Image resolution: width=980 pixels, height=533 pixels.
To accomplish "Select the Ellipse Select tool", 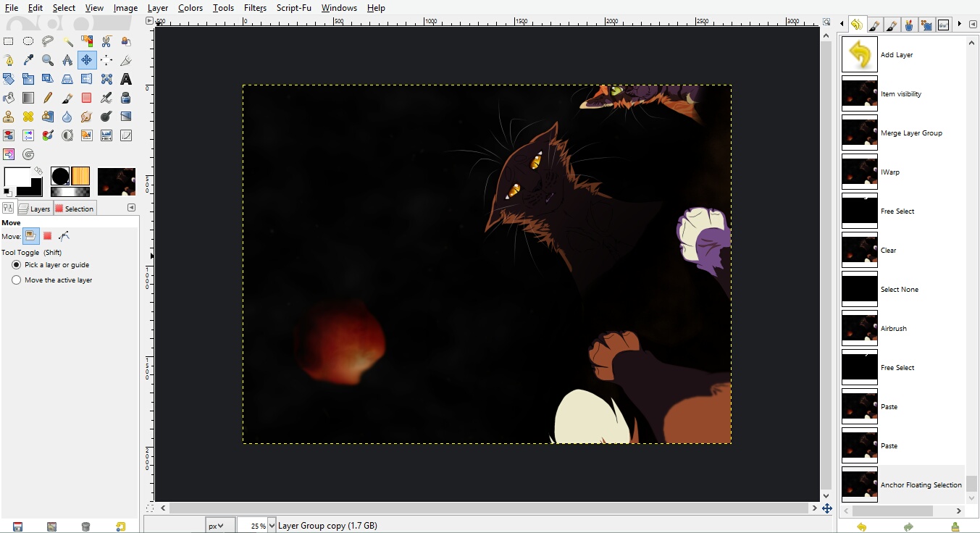I will tap(28, 41).
